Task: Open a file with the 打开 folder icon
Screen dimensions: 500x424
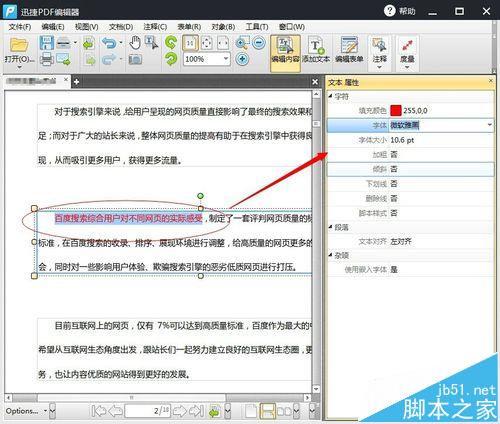Action: pyautogui.click(x=19, y=45)
